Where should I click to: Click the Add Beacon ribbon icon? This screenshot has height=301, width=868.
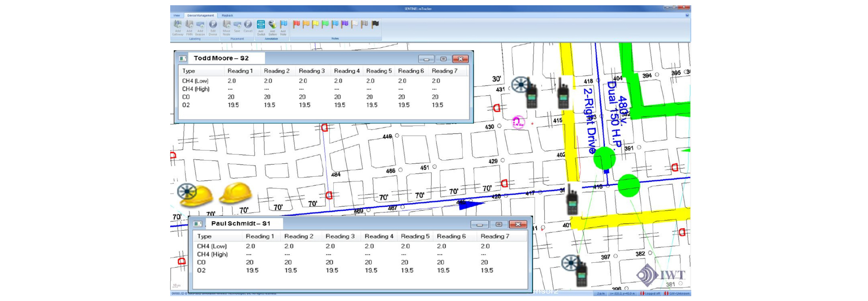200,28
